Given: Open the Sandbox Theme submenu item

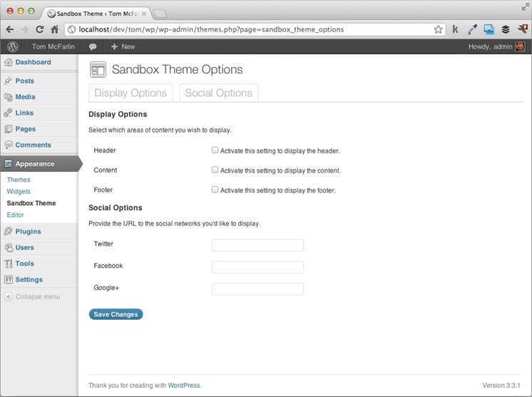Looking at the screenshot, I should (x=31, y=203).
